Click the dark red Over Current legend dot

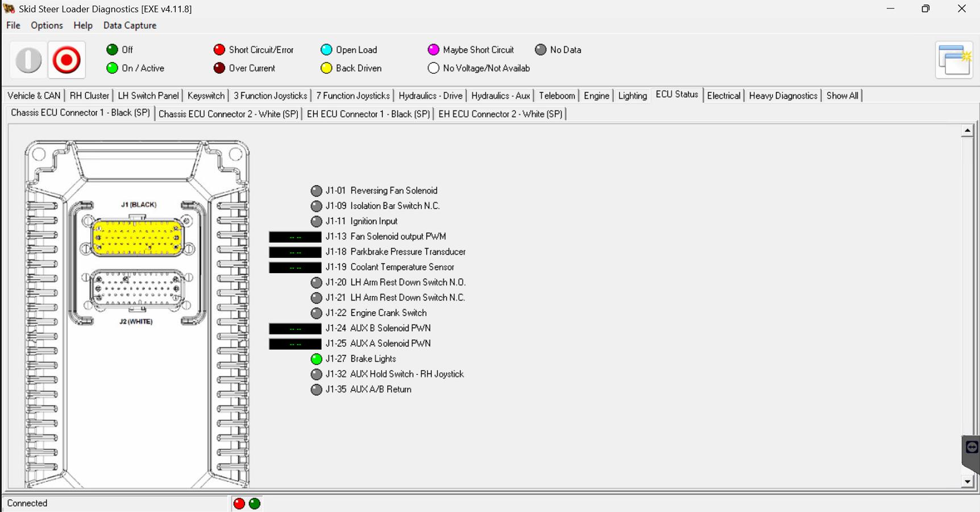pyautogui.click(x=219, y=68)
